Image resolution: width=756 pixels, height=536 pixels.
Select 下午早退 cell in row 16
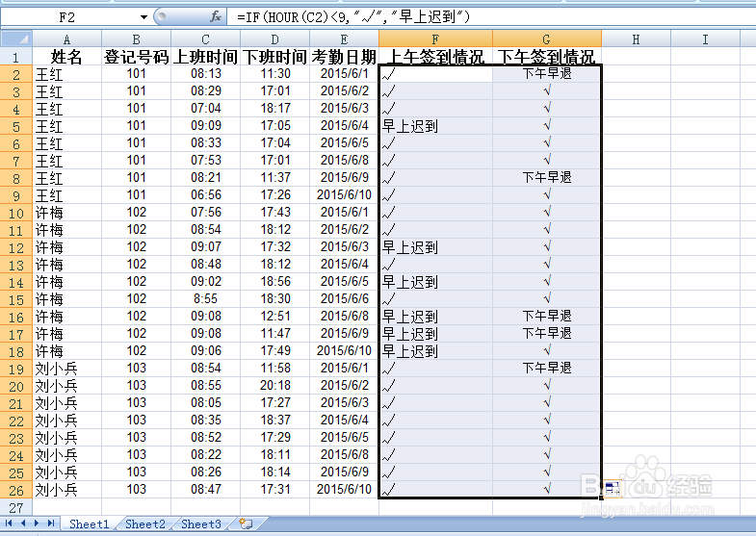click(x=547, y=317)
